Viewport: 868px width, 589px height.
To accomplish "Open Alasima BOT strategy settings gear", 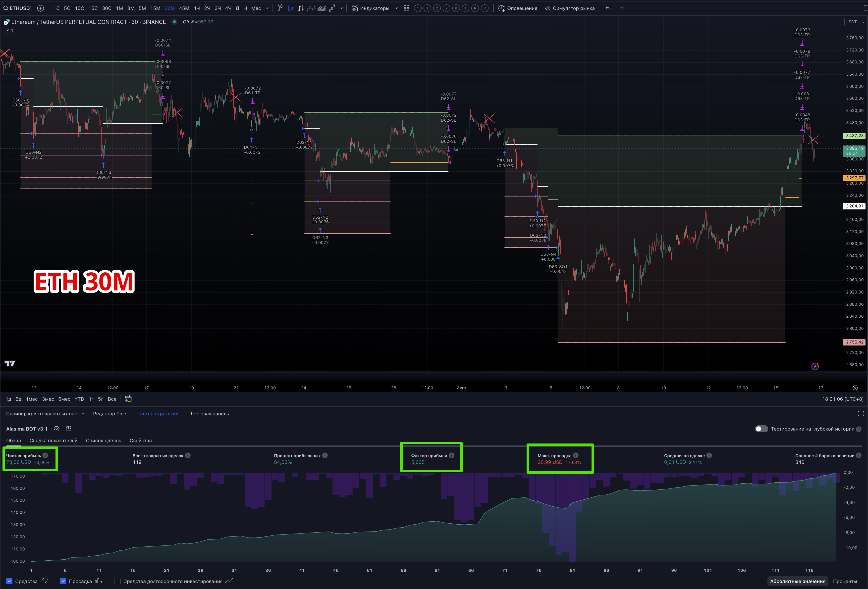I will coord(57,429).
